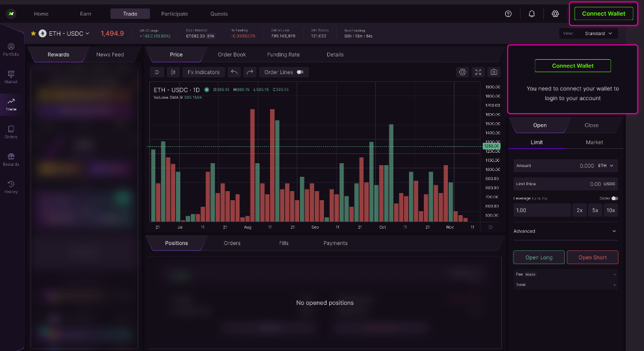Set leverage to 2x
644x351 pixels.
pyautogui.click(x=580, y=210)
